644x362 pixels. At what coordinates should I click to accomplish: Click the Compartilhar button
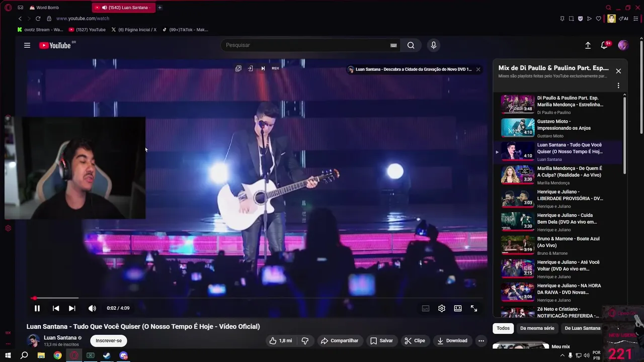340,341
